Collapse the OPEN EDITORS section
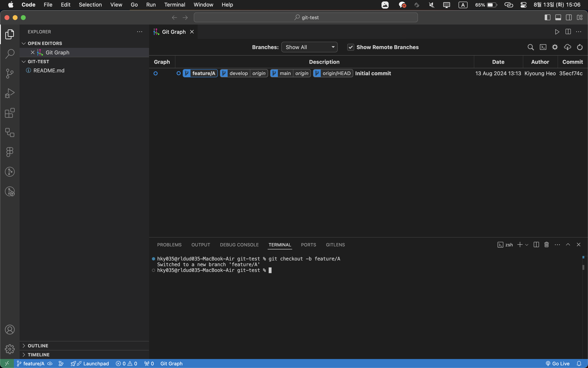Screen dimensions: 588x368 click(24, 43)
